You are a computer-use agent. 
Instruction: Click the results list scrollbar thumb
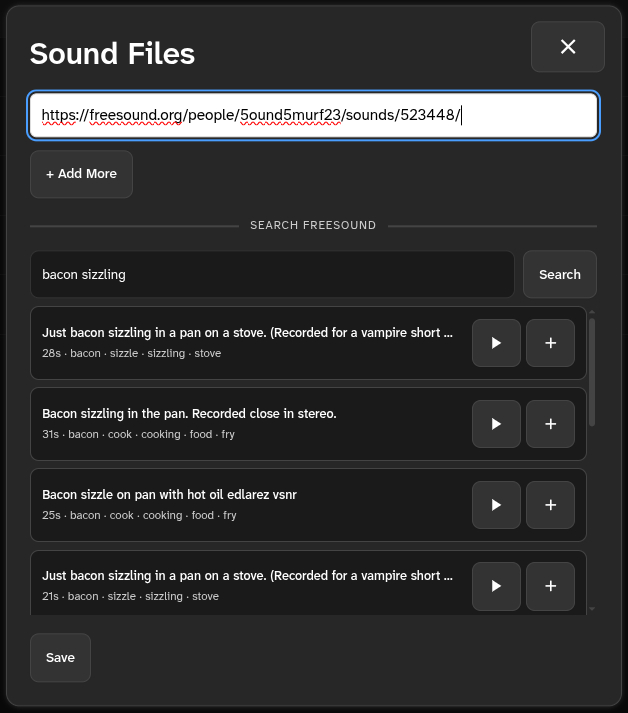point(592,370)
